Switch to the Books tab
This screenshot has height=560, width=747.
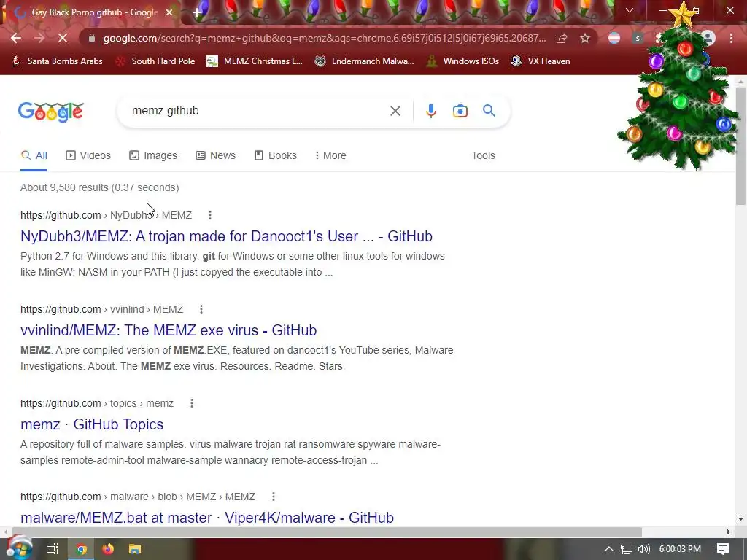[275, 156]
